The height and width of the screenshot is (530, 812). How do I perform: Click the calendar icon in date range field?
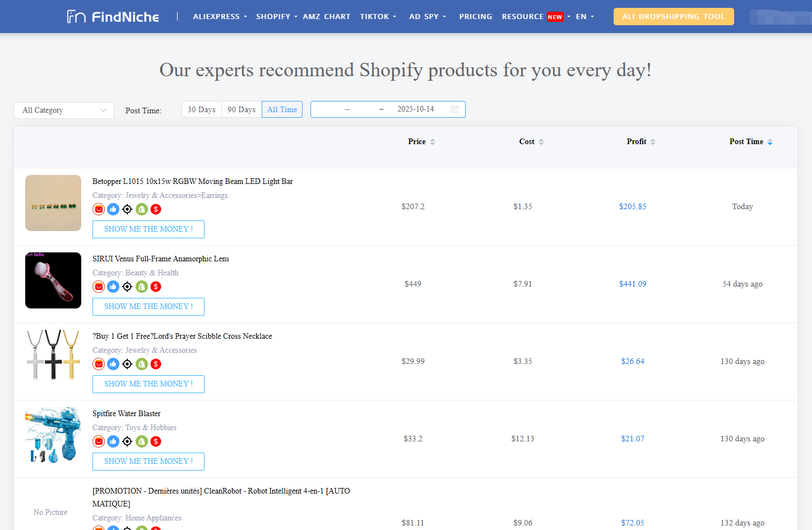pos(454,109)
